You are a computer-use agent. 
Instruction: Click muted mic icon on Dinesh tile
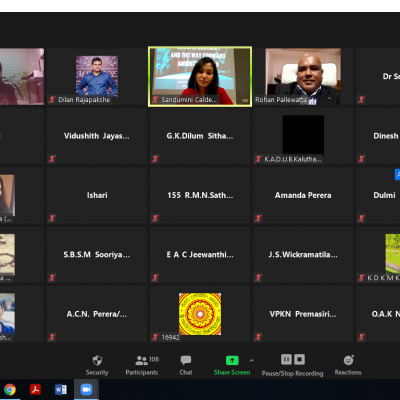361,159
